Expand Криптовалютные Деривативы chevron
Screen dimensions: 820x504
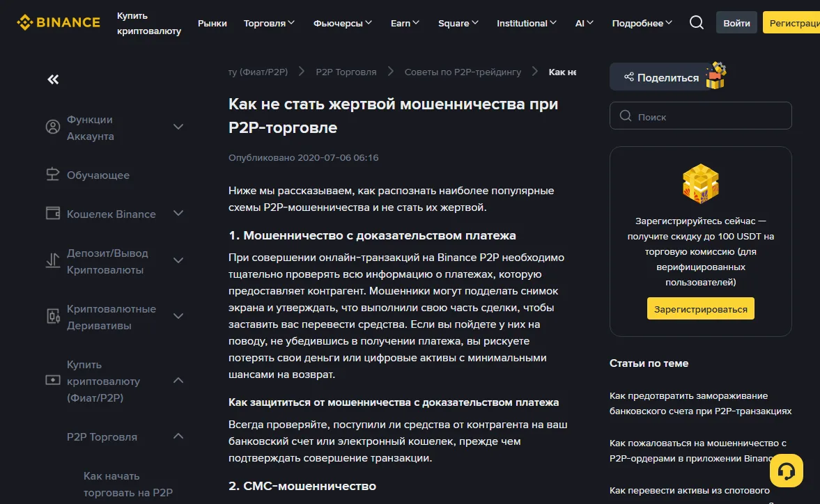click(178, 316)
